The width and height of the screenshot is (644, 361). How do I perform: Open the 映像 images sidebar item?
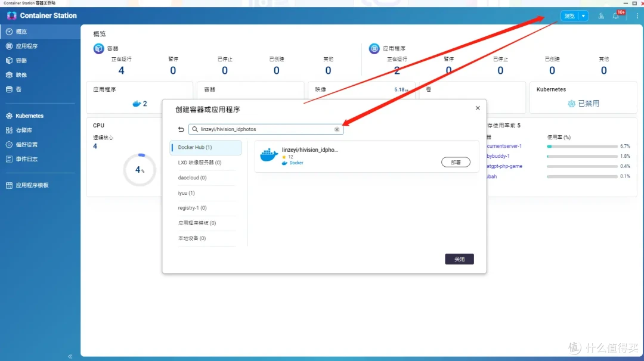[40, 74]
